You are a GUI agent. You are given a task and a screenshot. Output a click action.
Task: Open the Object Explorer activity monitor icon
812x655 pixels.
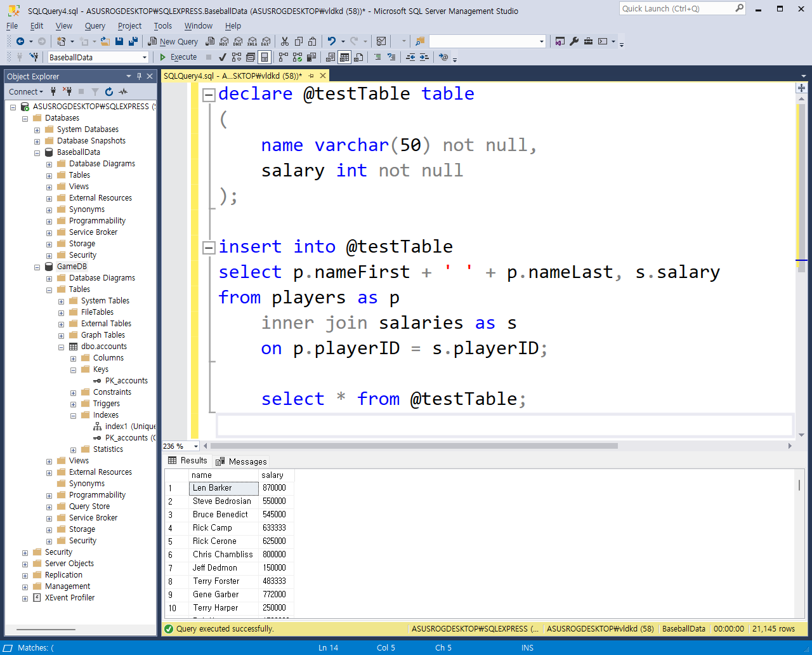click(123, 92)
